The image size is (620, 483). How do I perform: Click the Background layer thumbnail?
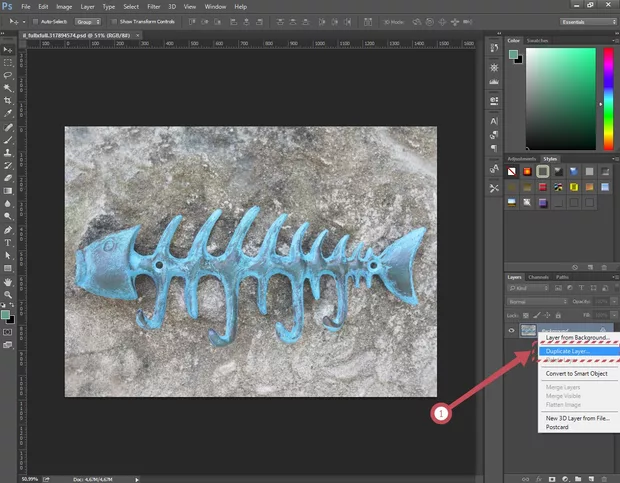coord(528,330)
